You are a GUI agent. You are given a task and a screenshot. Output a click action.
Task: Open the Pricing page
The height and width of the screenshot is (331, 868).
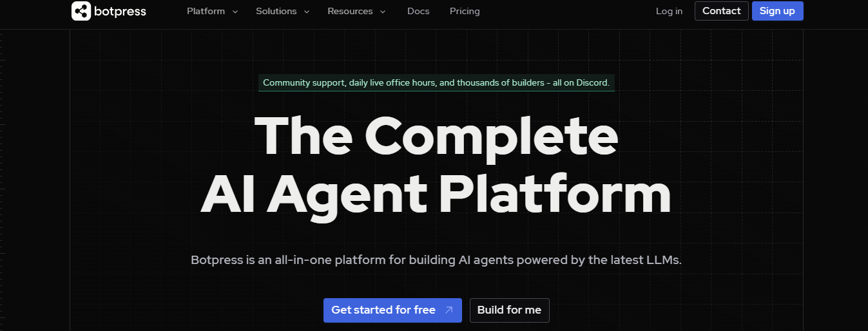tap(465, 11)
